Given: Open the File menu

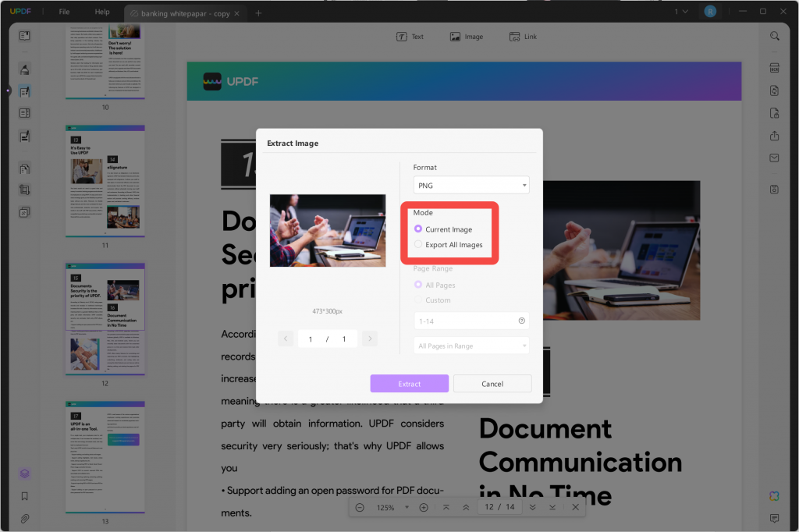Looking at the screenshot, I should 63,12.
